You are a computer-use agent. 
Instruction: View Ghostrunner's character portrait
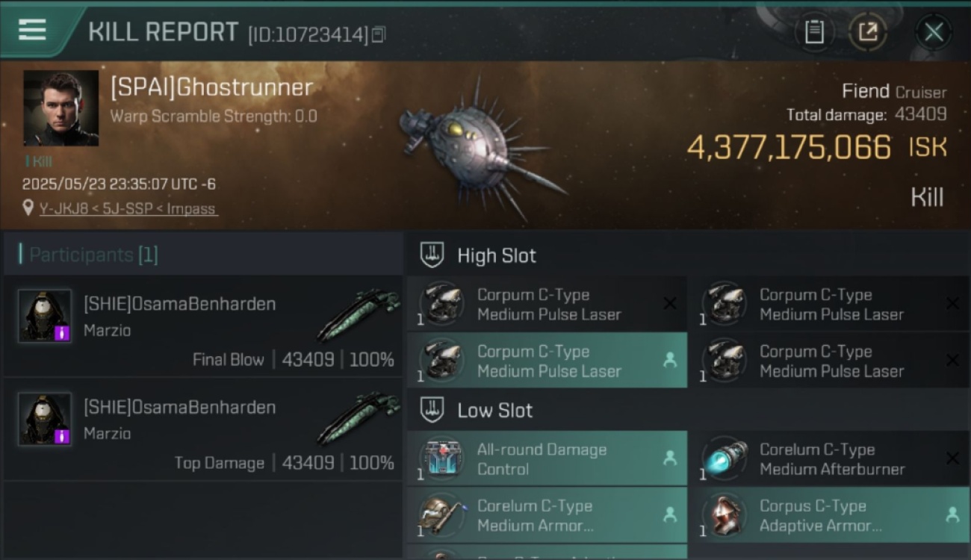pyautogui.click(x=61, y=108)
